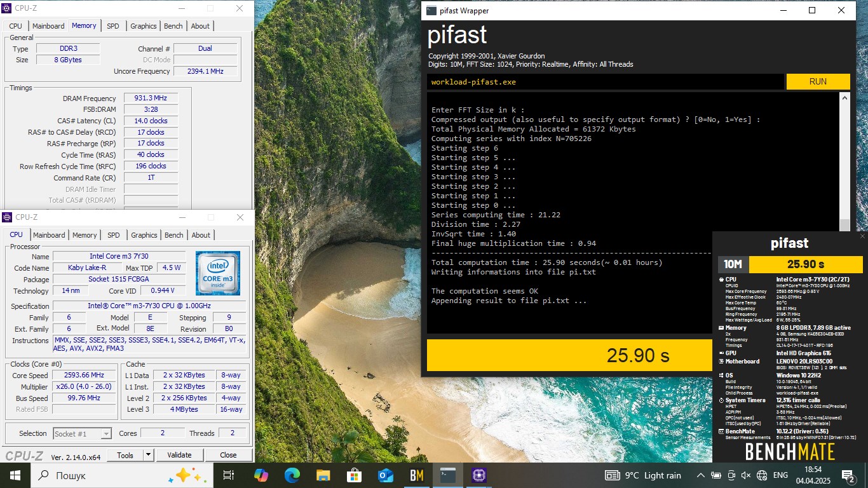This screenshot has width=868, height=488.
Task: Click the OS Windows icon in BenchMate overlay
Action: [x=721, y=375]
